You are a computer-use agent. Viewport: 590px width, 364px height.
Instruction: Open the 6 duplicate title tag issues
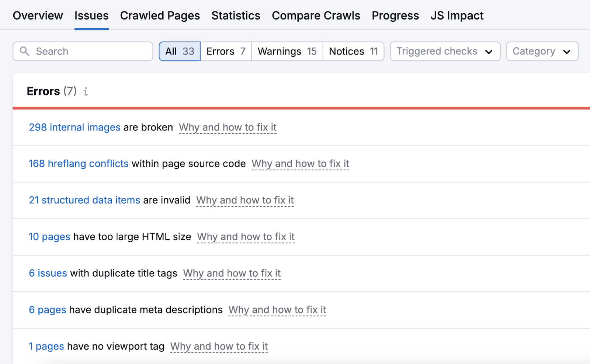pyautogui.click(x=48, y=273)
